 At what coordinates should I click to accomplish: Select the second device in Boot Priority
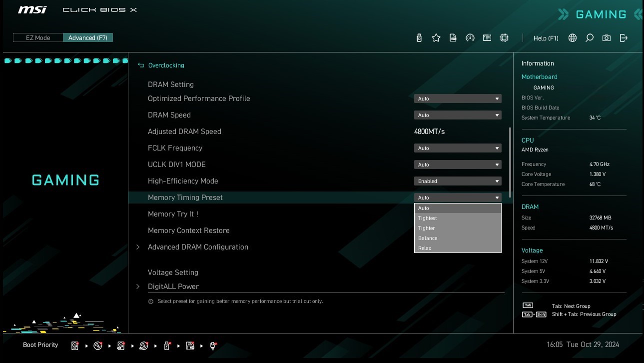[x=98, y=345]
